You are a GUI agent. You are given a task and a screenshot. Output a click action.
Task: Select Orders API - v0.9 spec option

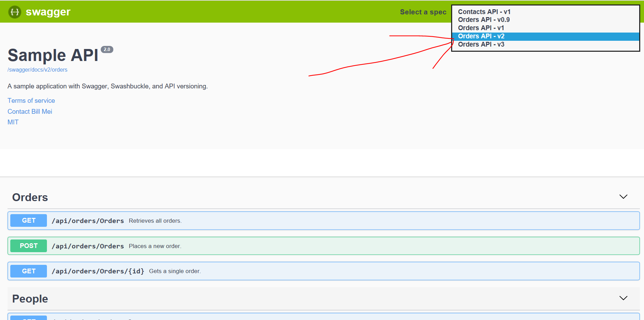pyautogui.click(x=546, y=20)
